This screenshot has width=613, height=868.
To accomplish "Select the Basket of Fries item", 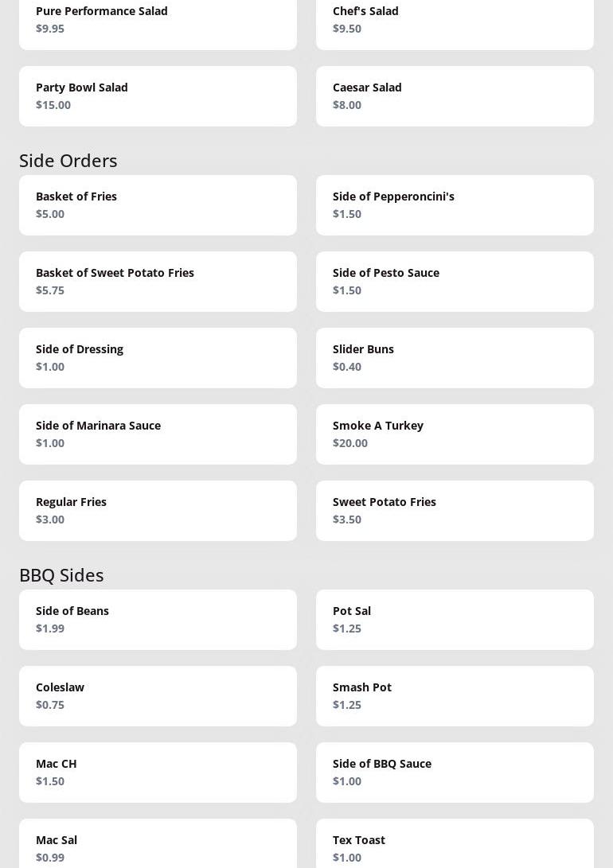I will pyautogui.click(x=158, y=204).
